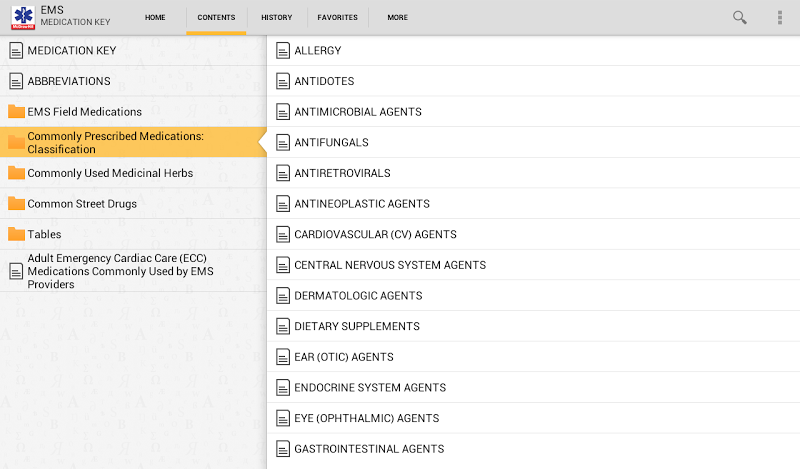Open the three-dot overflow menu
This screenshot has width=800, height=469.
click(780, 17)
